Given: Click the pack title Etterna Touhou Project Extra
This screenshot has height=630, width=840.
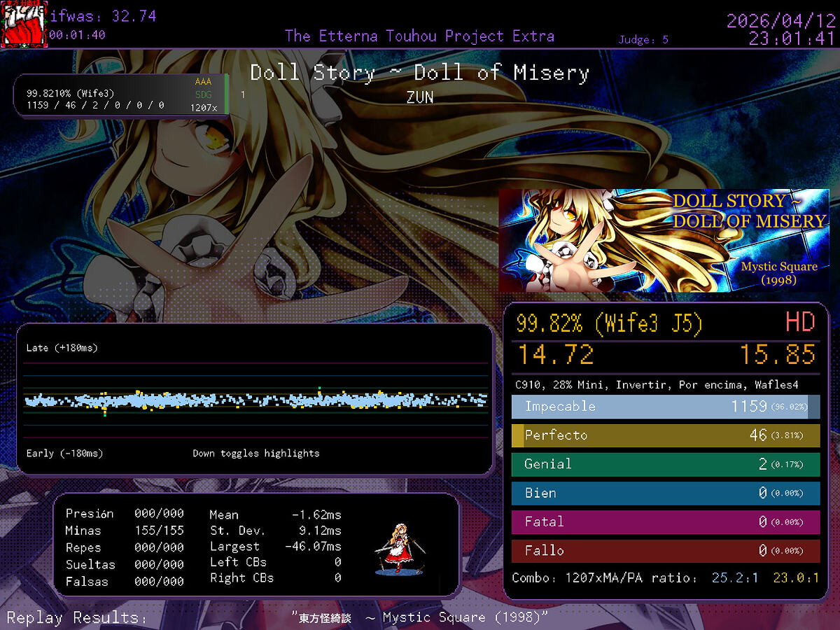Looking at the screenshot, I should point(420,36).
